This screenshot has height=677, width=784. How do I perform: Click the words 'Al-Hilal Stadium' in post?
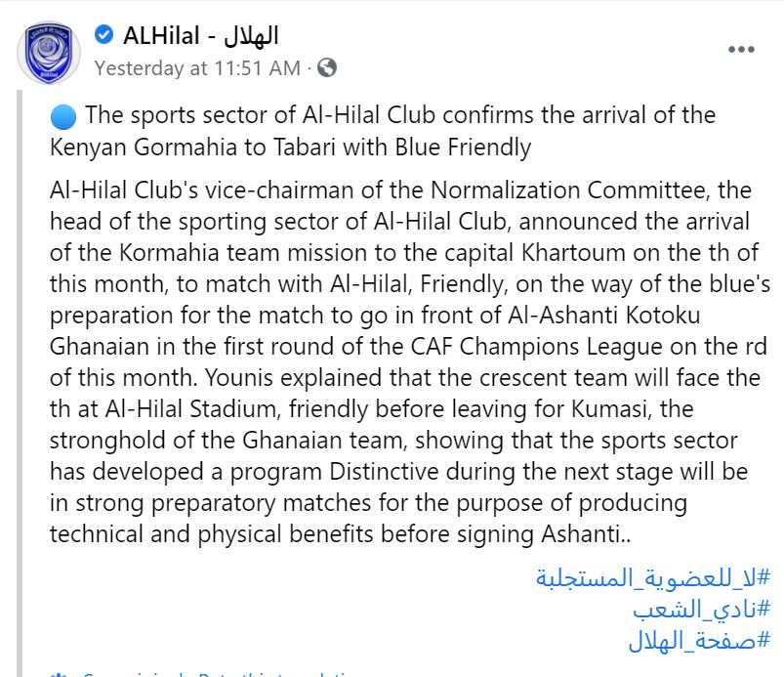point(190,408)
